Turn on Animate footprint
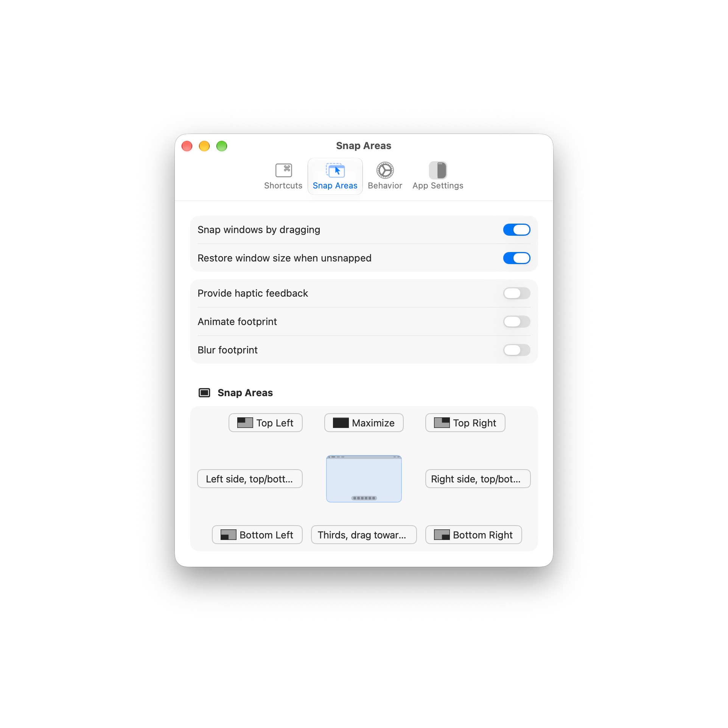 click(516, 322)
